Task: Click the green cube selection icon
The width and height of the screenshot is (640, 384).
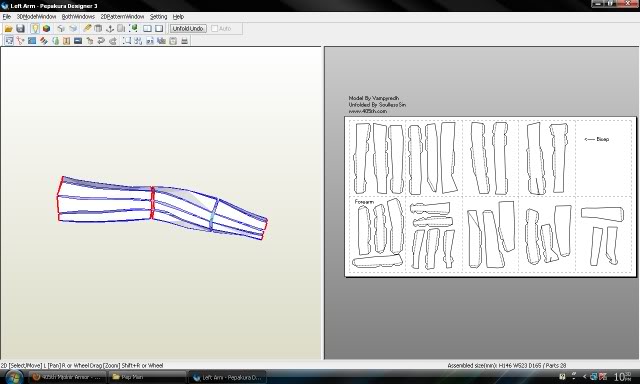Action: [x=133, y=29]
